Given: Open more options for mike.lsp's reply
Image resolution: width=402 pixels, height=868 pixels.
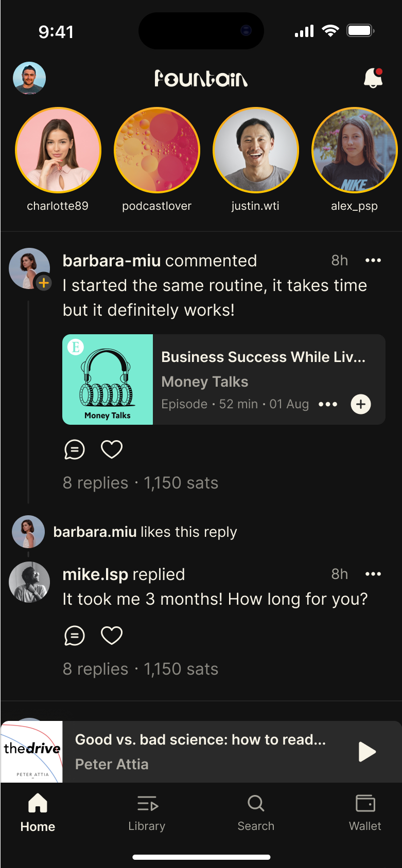Looking at the screenshot, I should pyautogui.click(x=373, y=574).
